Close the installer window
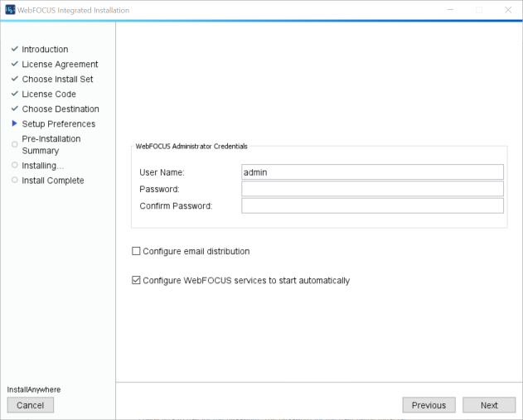Screen dimensions: 523x420 507,10
